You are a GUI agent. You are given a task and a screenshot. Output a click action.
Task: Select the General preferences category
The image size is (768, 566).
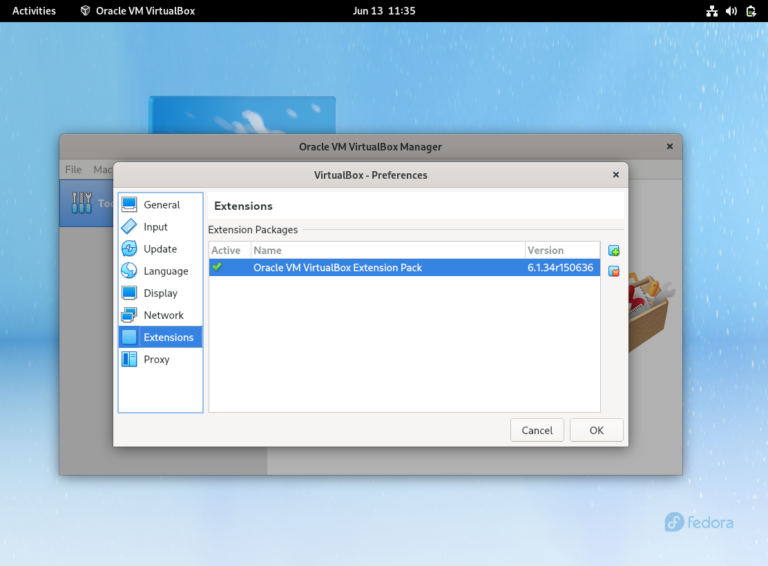[161, 205]
